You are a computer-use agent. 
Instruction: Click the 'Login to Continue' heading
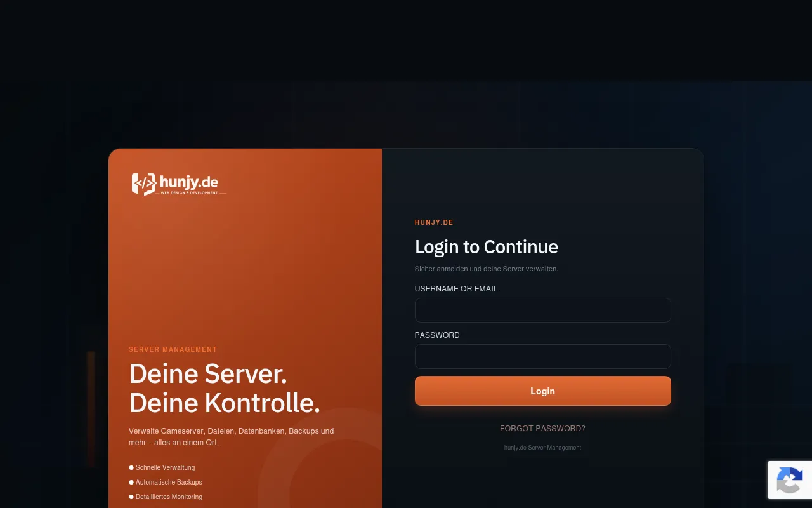487,247
